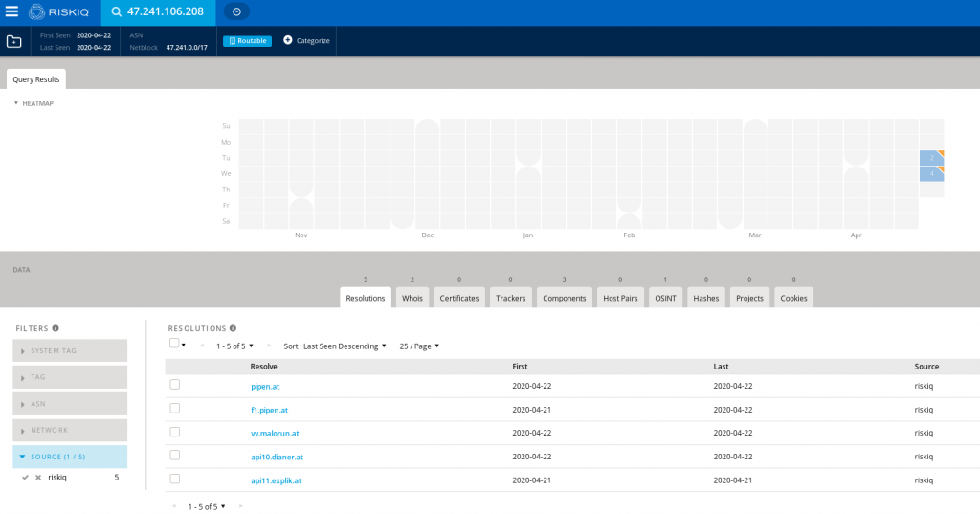The image size is (980, 514).
Task: Click the First column header
Action: (x=520, y=367)
